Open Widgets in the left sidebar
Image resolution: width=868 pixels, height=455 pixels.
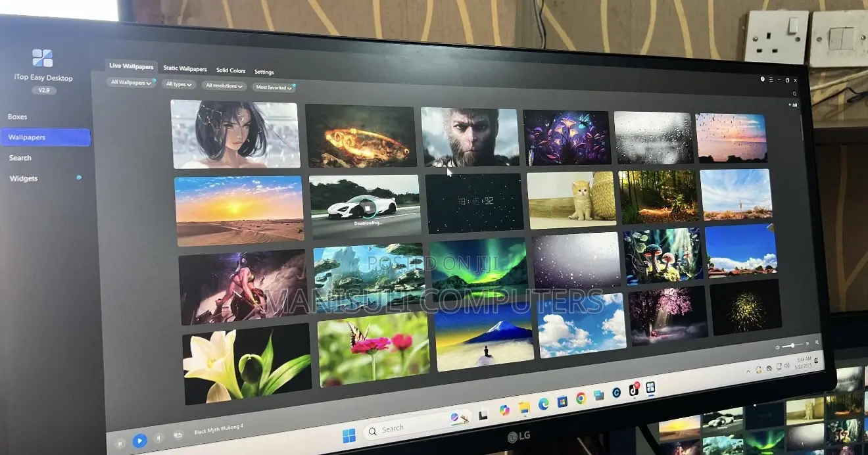(x=24, y=178)
